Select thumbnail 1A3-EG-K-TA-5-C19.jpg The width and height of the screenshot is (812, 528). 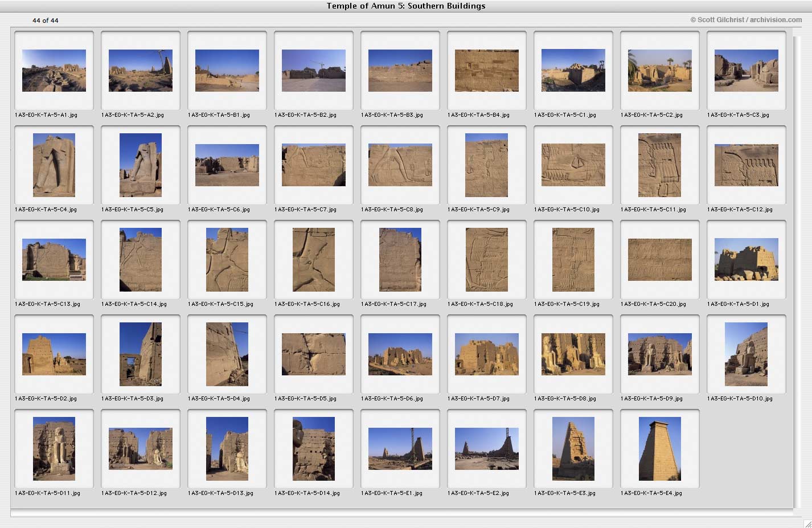573,260
